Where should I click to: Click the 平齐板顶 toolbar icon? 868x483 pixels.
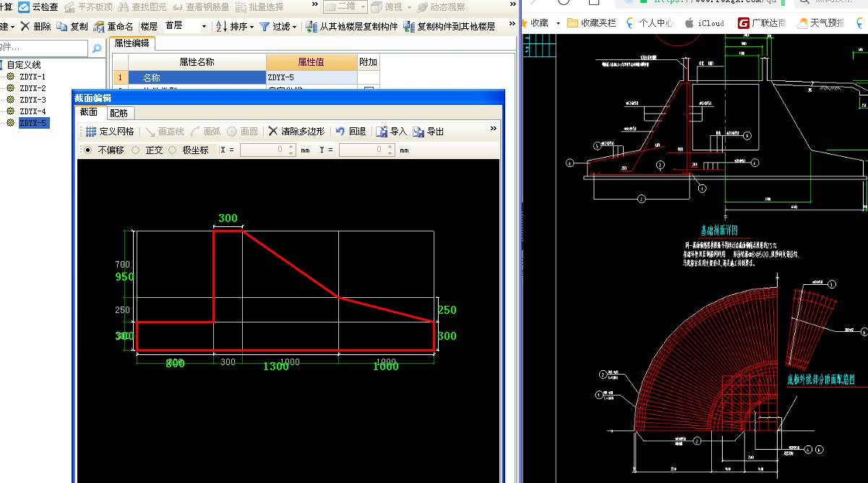70,7
